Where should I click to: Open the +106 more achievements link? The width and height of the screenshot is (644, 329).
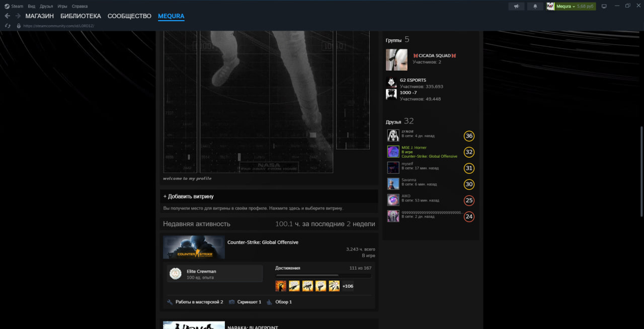click(x=348, y=286)
